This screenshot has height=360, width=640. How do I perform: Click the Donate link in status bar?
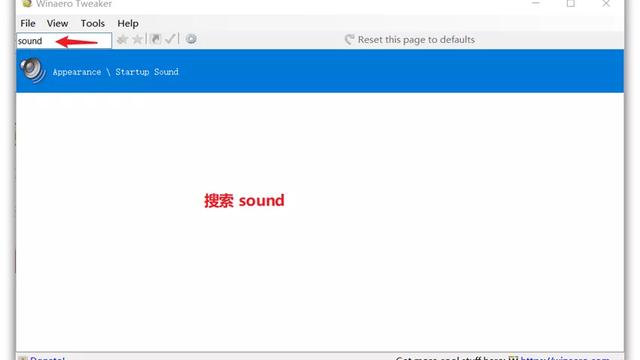[x=47, y=358]
